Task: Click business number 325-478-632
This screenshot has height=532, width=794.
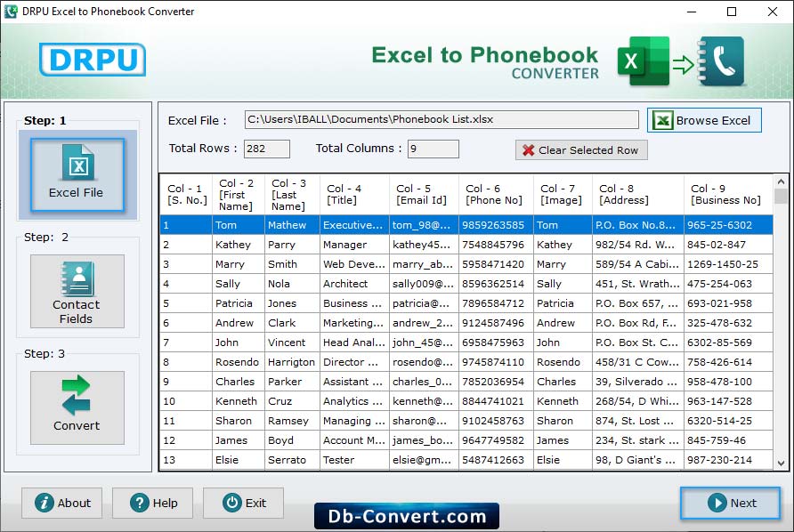Action: point(728,323)
